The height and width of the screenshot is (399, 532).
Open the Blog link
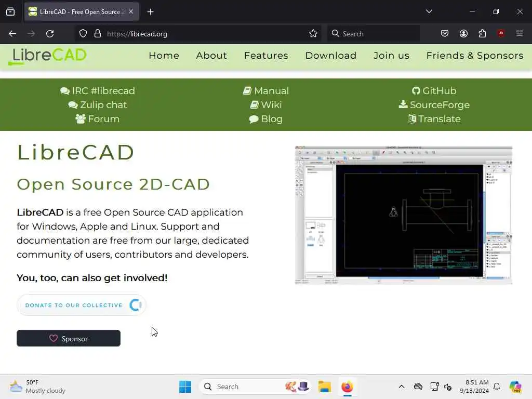pyautogui.click(x=266, y=119)
